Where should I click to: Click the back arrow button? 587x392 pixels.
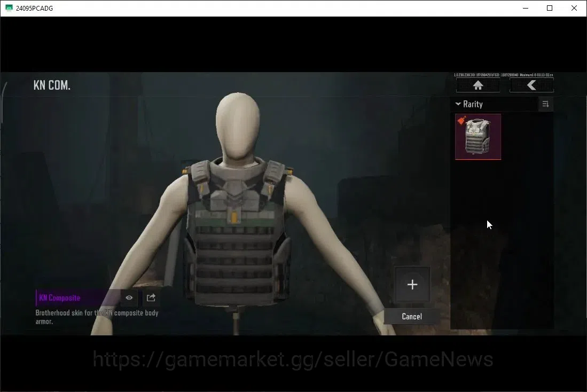(x=531, y=85)
